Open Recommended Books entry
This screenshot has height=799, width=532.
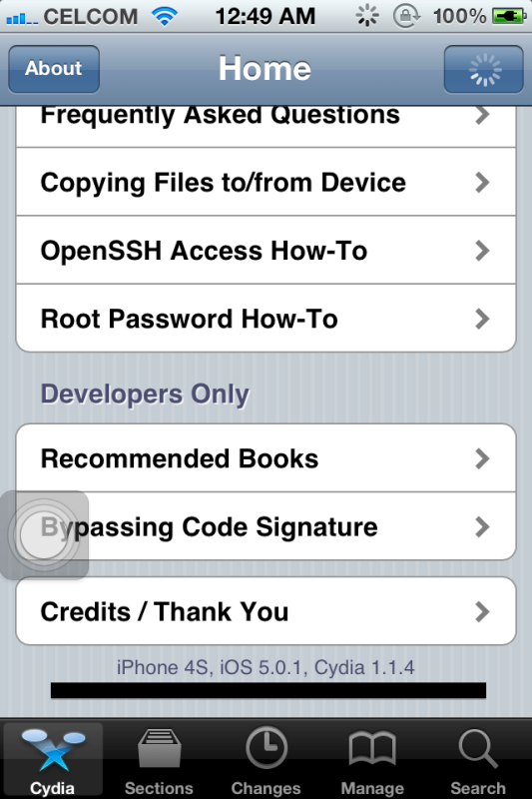click(266, 458)
